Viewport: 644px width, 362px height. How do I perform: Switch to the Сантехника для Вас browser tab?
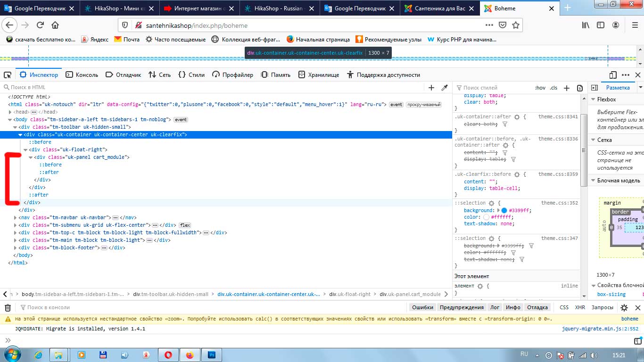coord(440,8)
